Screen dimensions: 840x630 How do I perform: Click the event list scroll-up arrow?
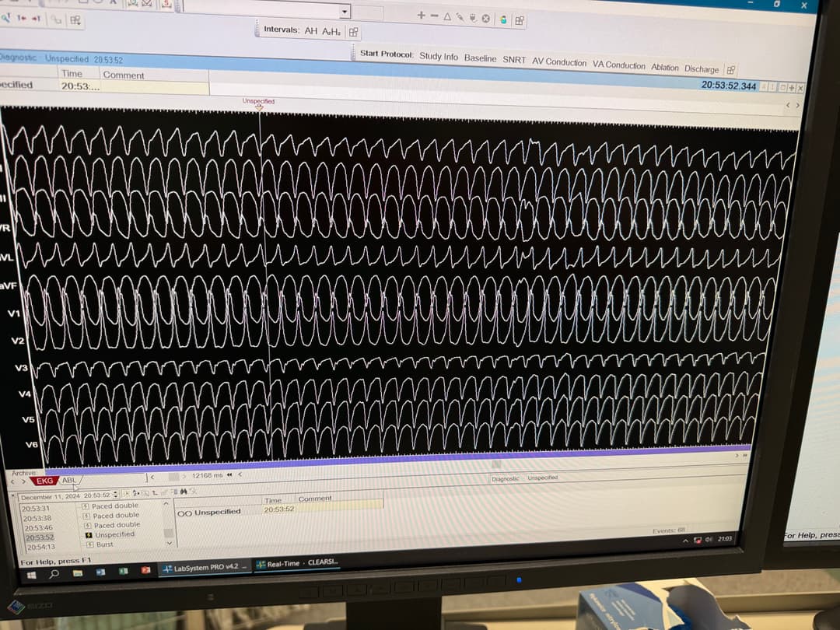click(x=166, y=504)
